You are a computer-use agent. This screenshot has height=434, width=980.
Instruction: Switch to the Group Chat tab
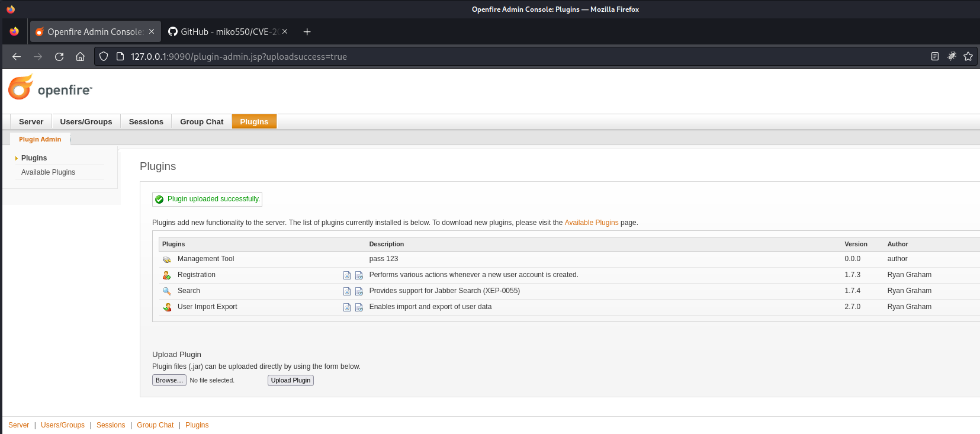tap(201, 122)
